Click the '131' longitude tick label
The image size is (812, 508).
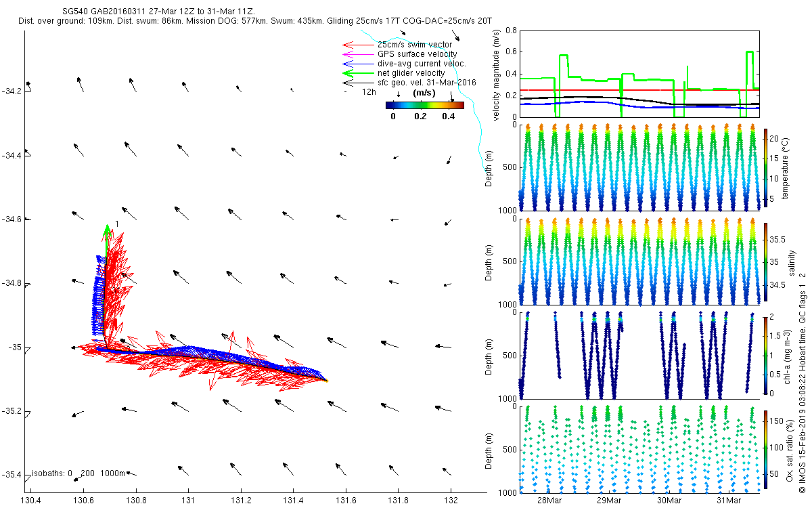tap(188, 500)
